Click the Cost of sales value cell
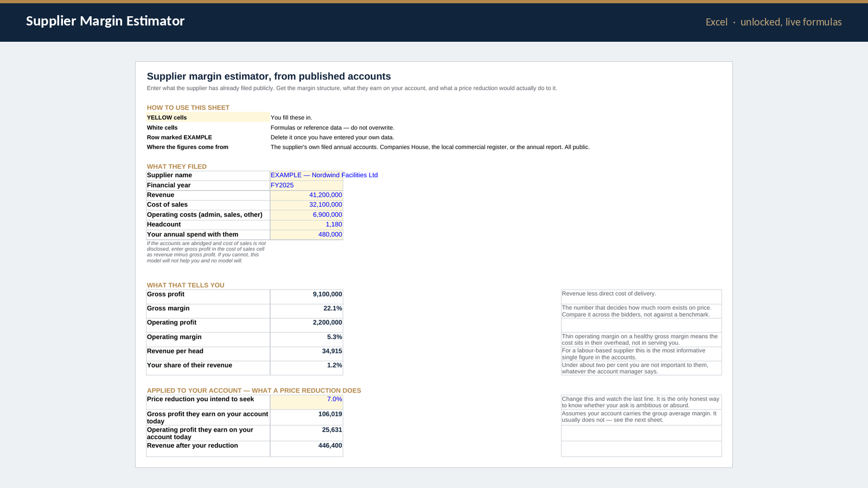 pyautogui.click(x=307, y=205)
